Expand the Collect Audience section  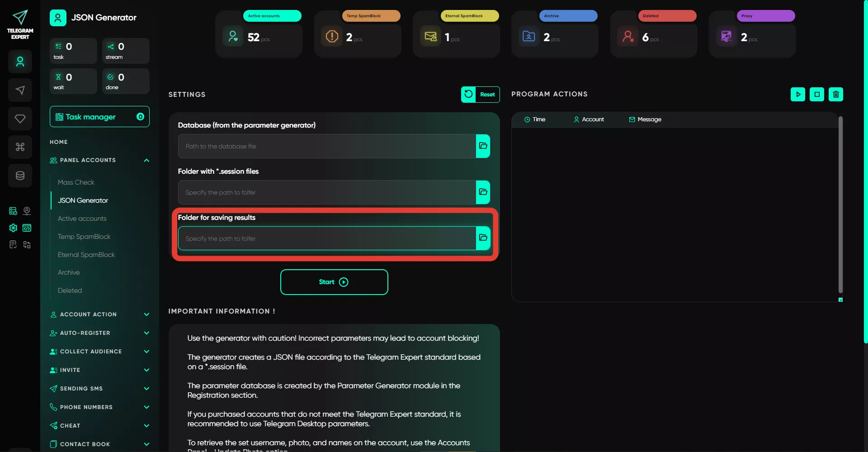pyautogui.click(x=146, y=352)
